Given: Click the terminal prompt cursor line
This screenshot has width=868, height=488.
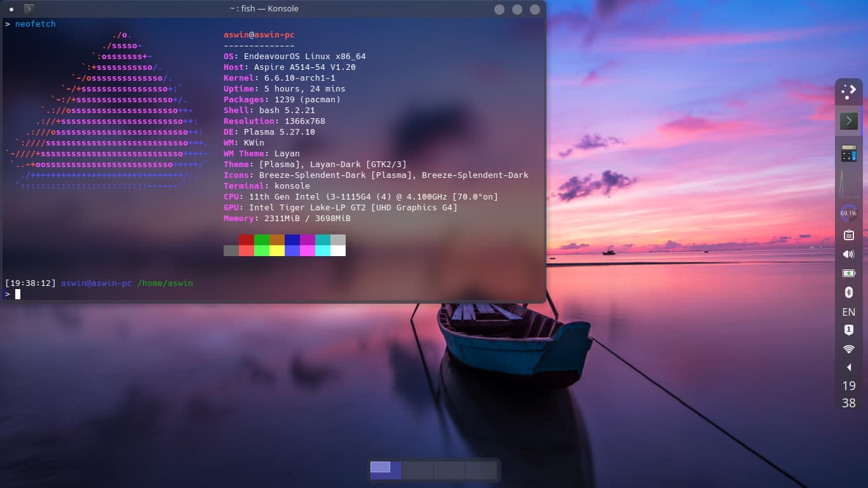Looking at the screenshot, I should 18,294.
